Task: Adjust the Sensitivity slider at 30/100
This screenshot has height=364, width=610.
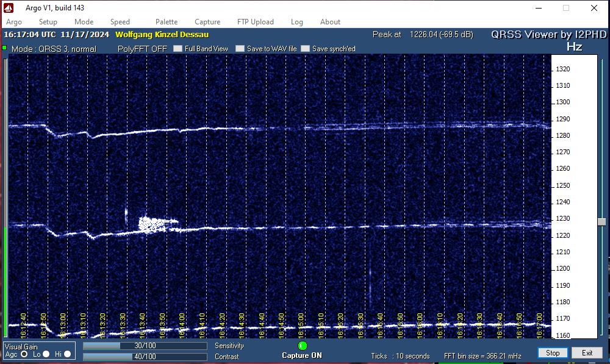Action: [x=145, y=346]
